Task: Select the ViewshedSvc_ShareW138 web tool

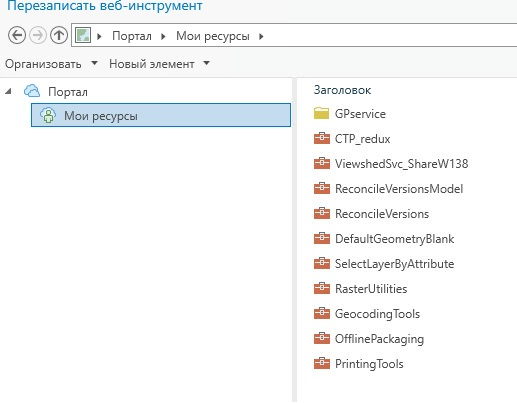Action: tap(391, 163)
